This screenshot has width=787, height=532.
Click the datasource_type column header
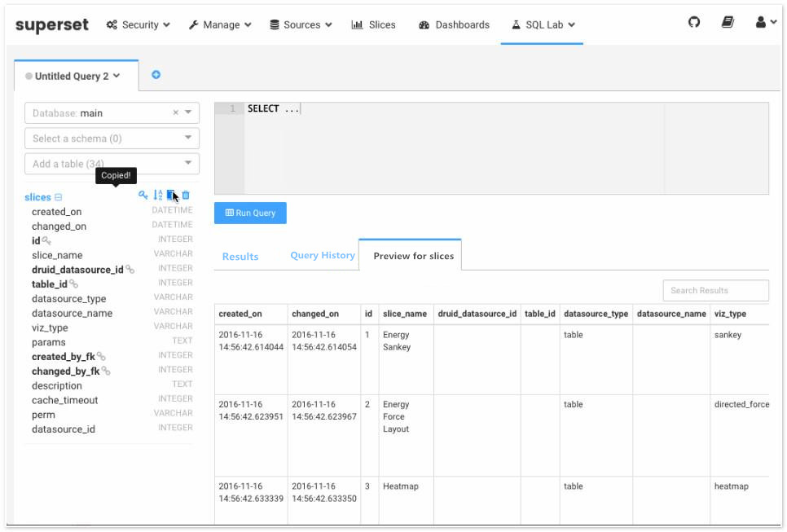click(596, 314)
